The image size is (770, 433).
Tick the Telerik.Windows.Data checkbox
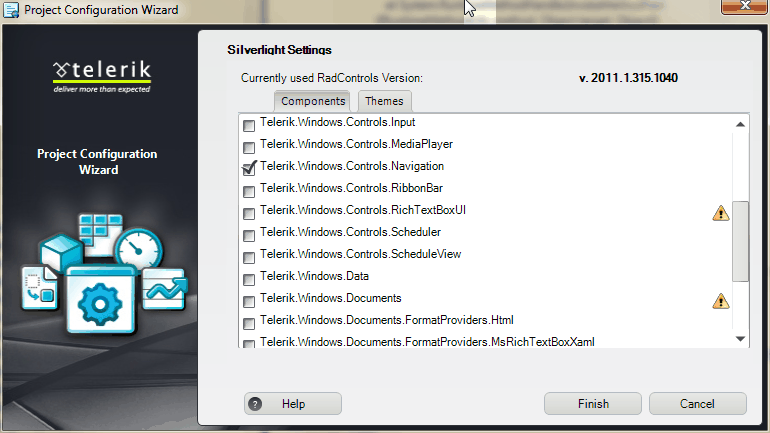[249, 279]
